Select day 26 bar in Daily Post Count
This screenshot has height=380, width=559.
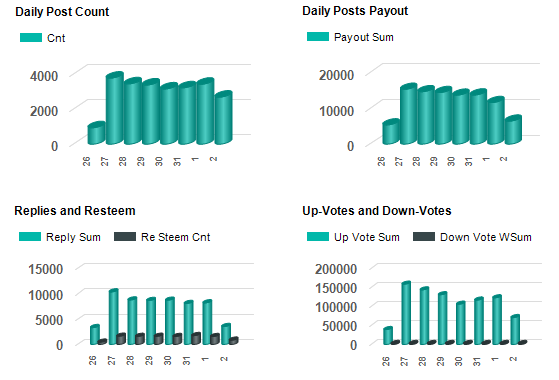coord(96,133)
